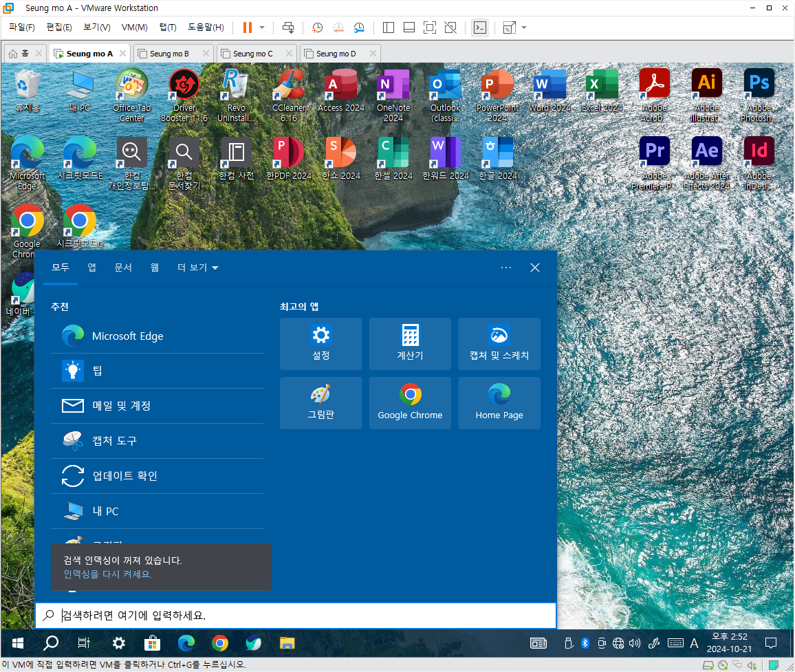This screenshot has height=672, width=795.
Task: Open the 탭(T) menu
Action: (168, 28)
